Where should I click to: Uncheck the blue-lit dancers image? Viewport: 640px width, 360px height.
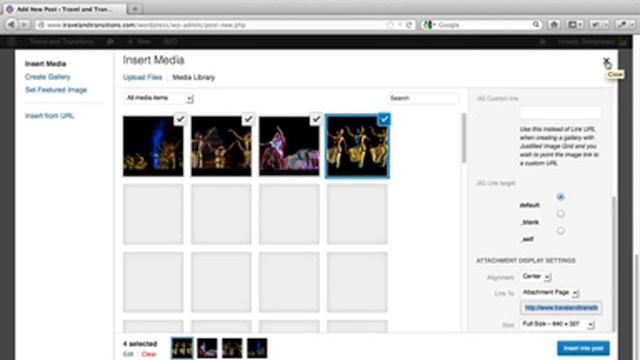(180, 119)
